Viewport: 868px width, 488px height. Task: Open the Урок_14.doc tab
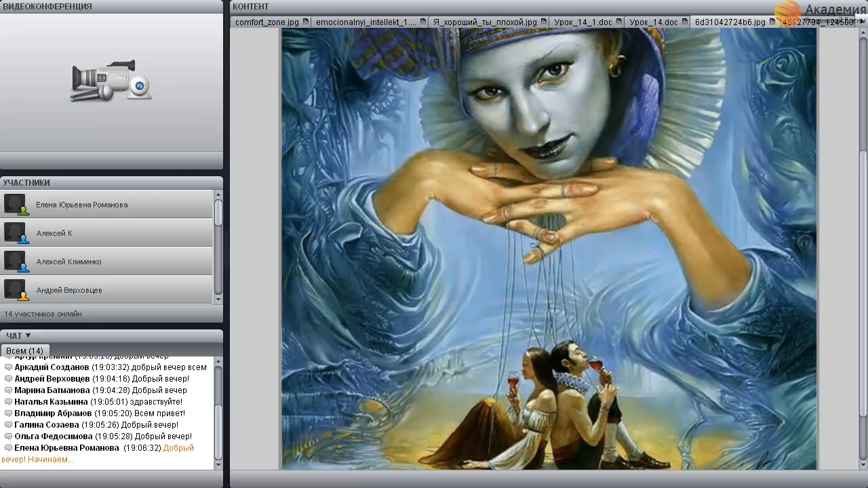click(x=658, y=22)
